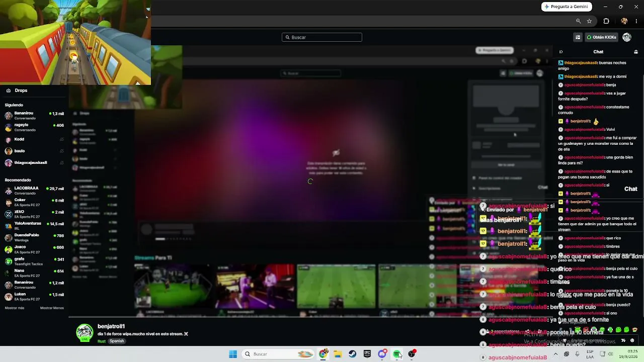This screenshot has width=644, height=362.
Task: Collapse list with Mostrar Menos
Action: [52, 308]
